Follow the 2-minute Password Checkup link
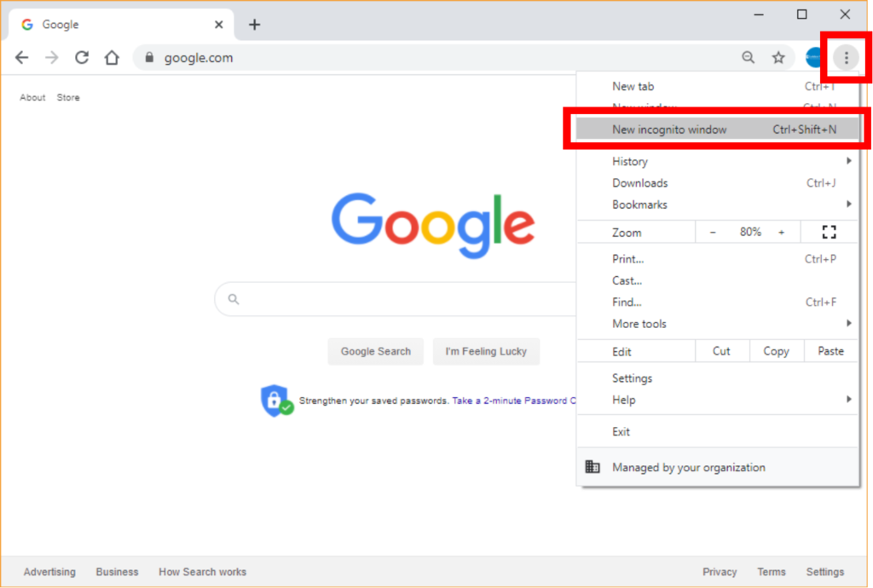The image size is (873, 588). (x=514, y=401)
